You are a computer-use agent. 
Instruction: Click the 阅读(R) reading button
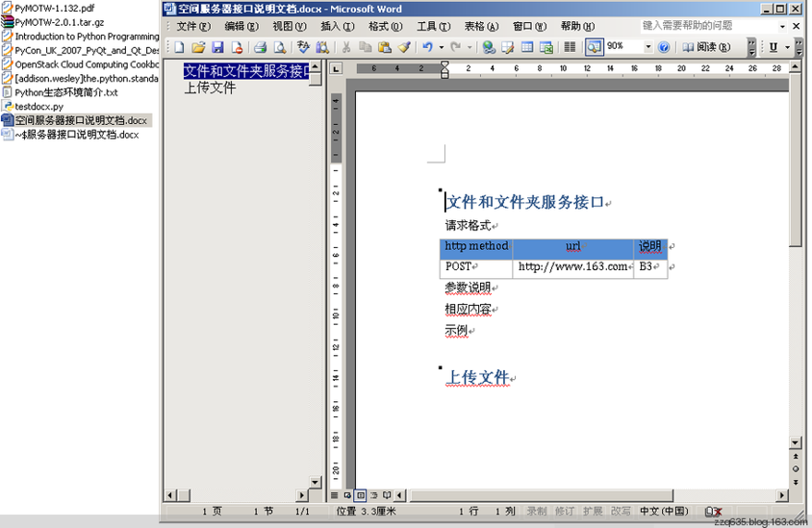[x=706, y=48]
